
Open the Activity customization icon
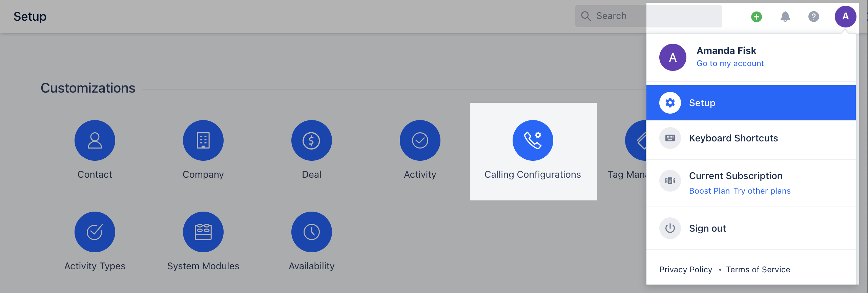[420, 140]
